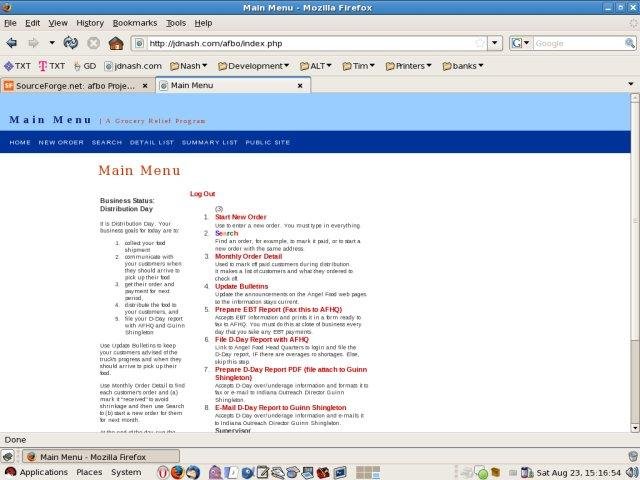Open the list all tabs dropdown arrow
Viewport: 640px width, 480px height.
tap(631, 84)
